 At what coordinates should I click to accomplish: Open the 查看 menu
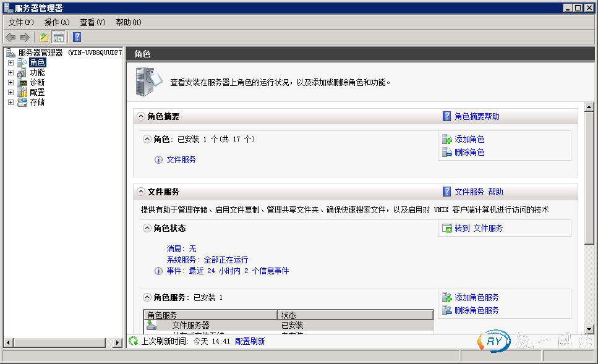click(90, 22)
